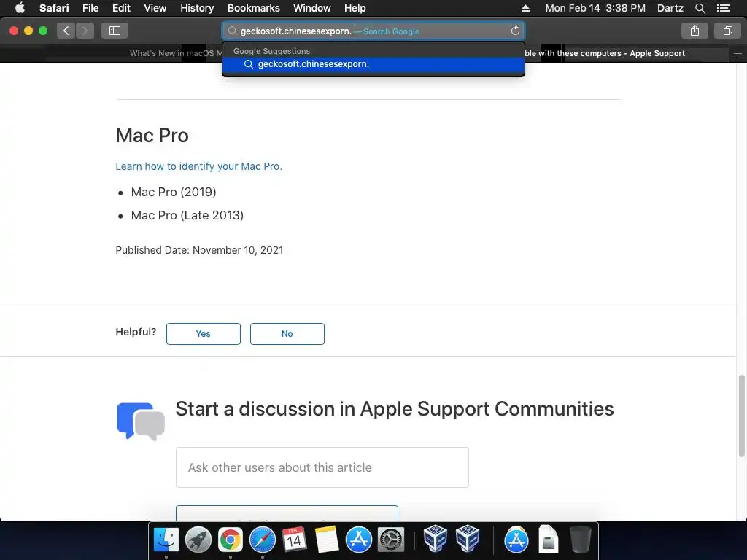Click the Published Date November 10, 2021 text
The image size is (747, 560).
[199, 250]
